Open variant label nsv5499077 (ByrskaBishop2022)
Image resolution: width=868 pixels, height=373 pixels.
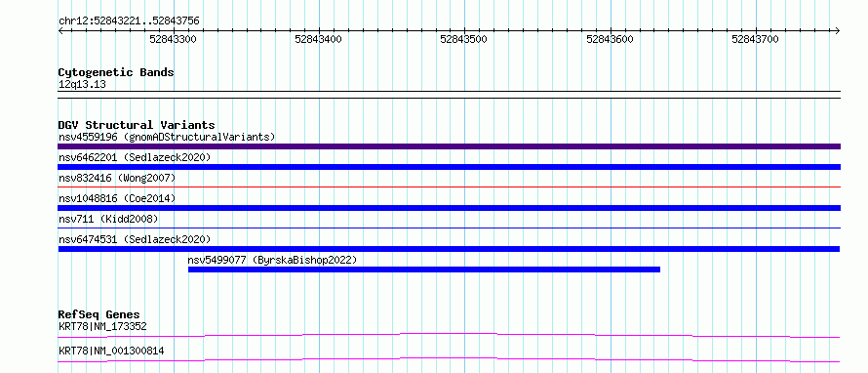point(272,260)
